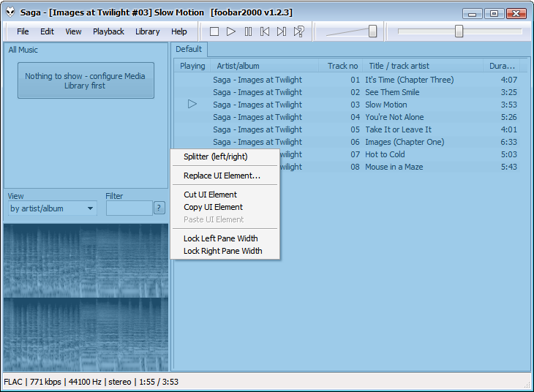Click the spectrogram visualization panel
The height and width of the screenshot is (392, 534).
click(x=86, y=298)
